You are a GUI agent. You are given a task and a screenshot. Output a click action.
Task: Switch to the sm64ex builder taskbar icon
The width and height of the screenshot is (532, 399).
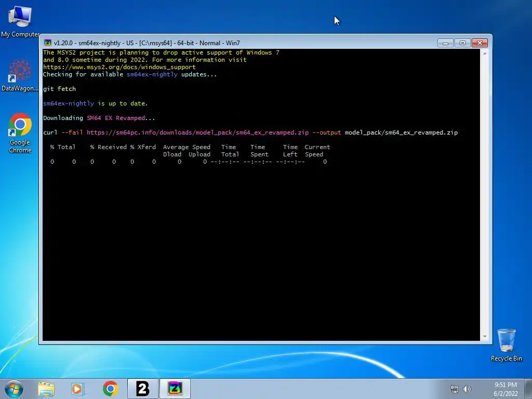175,389
